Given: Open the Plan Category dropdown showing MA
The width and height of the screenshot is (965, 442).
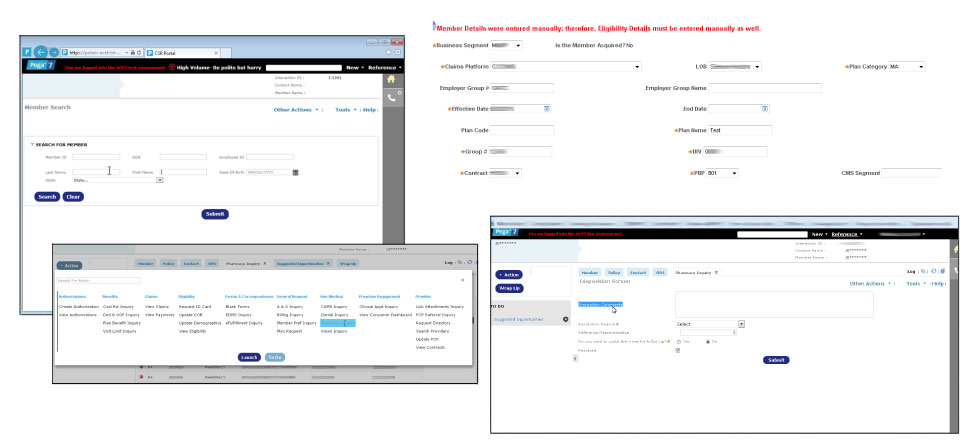Looking at the screenshot, I should 907,66.
